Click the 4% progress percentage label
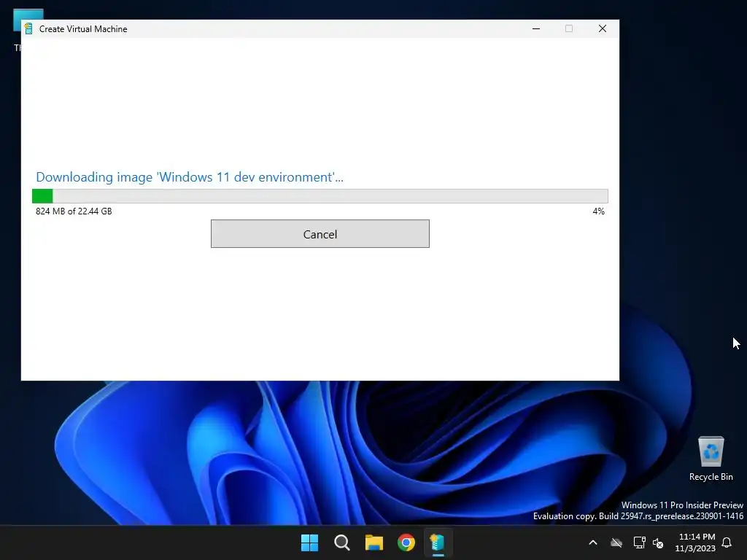This screenshot has width=747, height=560. (x=598, y=211)
